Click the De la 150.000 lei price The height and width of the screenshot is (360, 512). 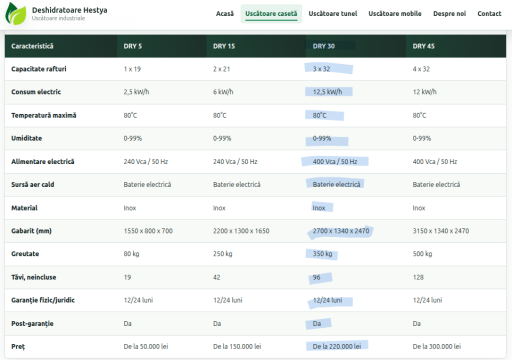pos(237,347)
